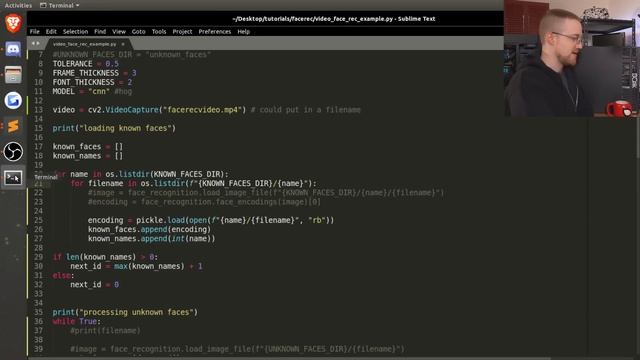
Task: Open the Tools menu
Action: (159, 31)
